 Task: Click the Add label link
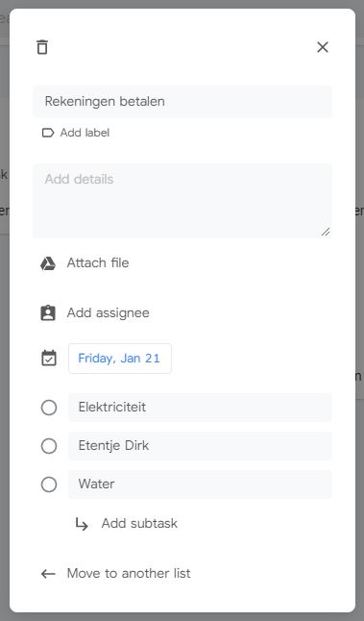point(85,133)
